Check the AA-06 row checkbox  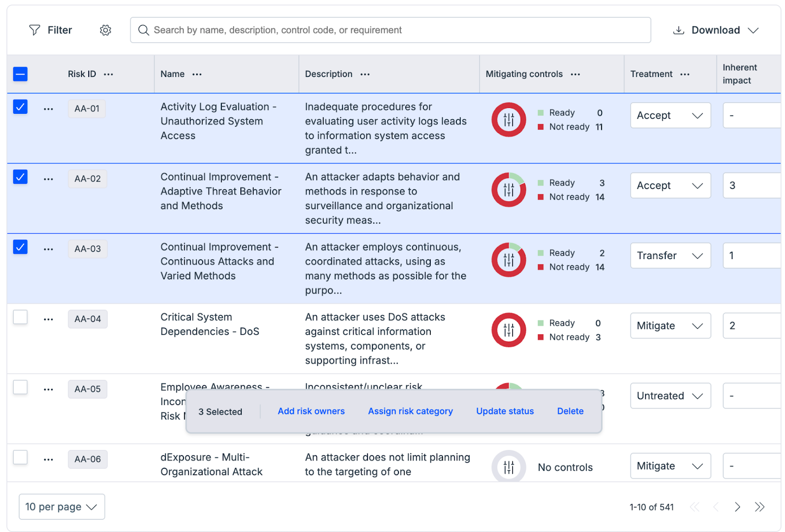[20, 457]
